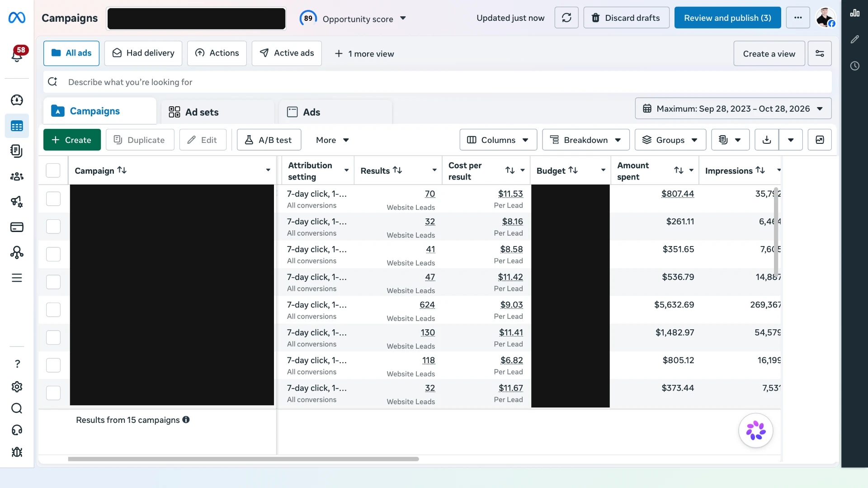Viewport: 868px width, 488px height.
Task: Open the bug report icon
Action: pos(17,452)
